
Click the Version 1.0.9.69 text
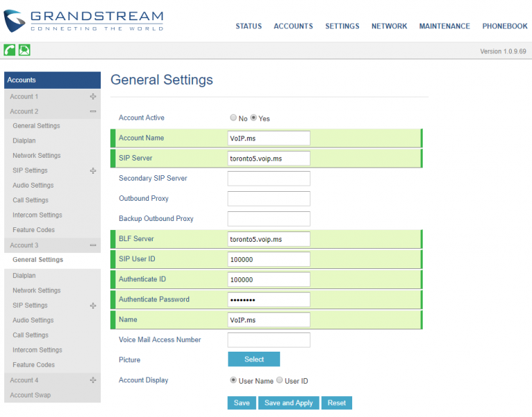(x=503, y=51)
